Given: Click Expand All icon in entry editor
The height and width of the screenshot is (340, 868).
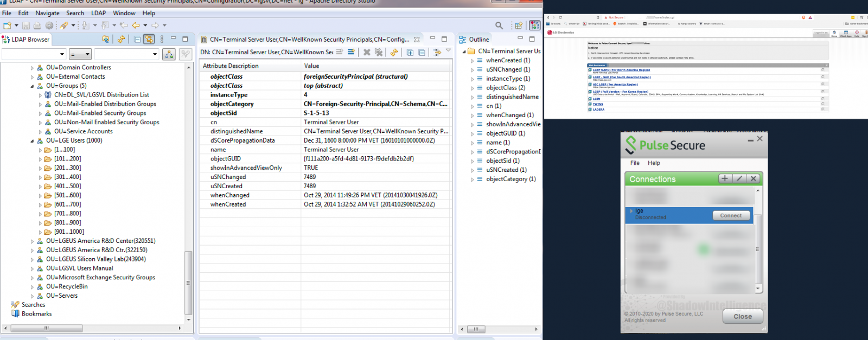Looking at the screenshot, I should pos(410,52).
